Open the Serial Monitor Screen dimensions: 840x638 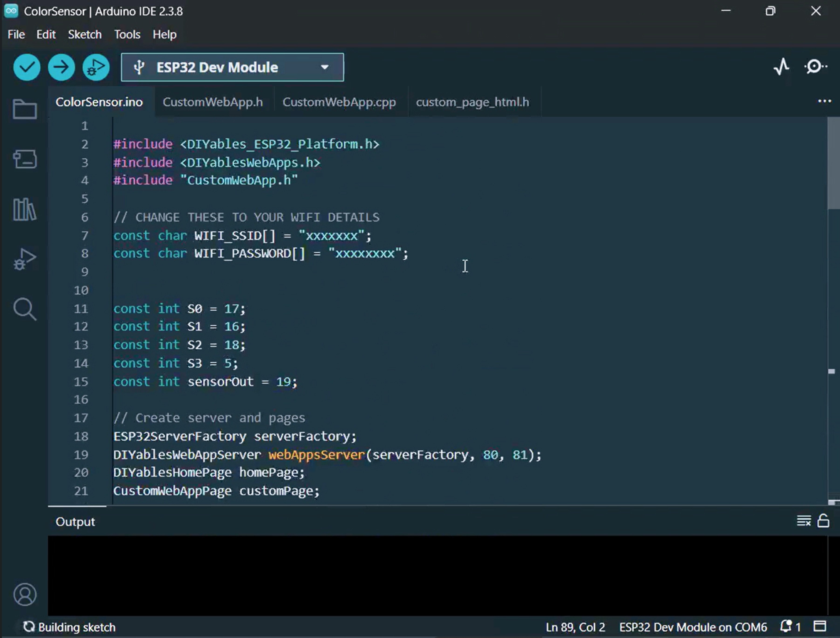[814, 67]
